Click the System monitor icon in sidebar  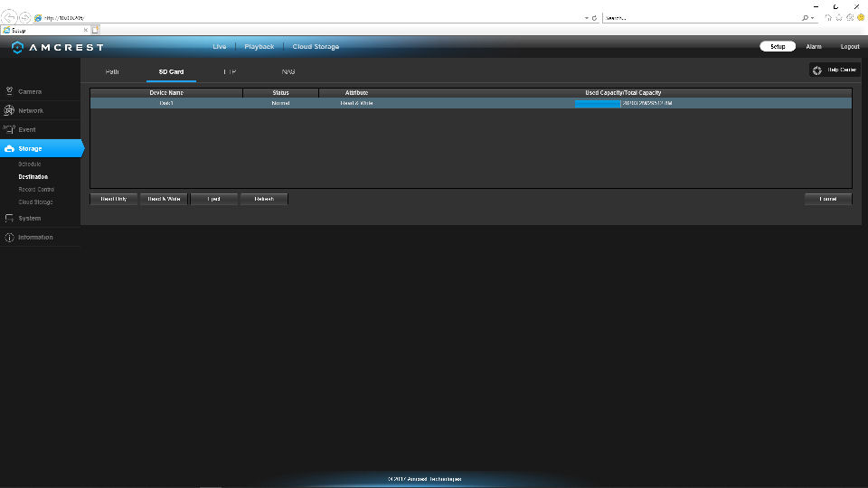pos(9,218)
